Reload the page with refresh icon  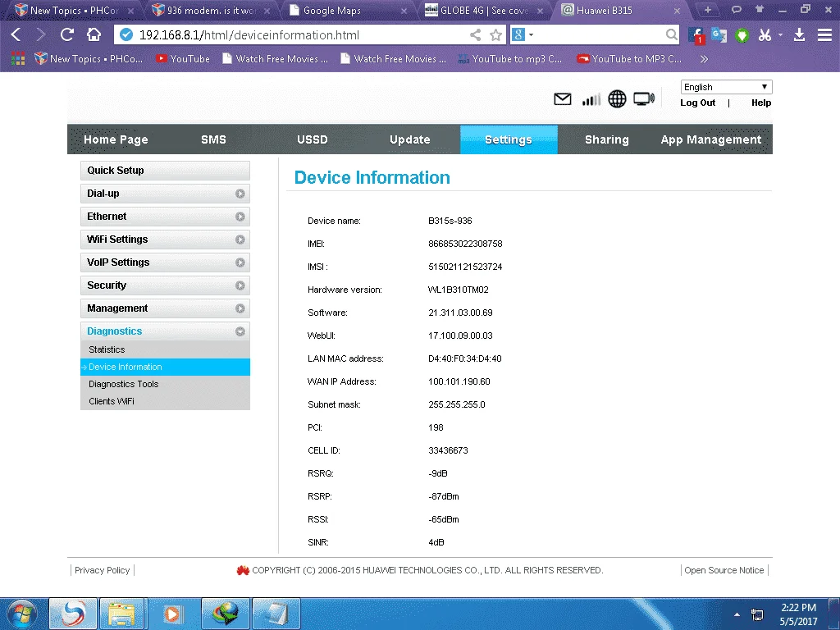pyautogui.click(x=66, y=34)
